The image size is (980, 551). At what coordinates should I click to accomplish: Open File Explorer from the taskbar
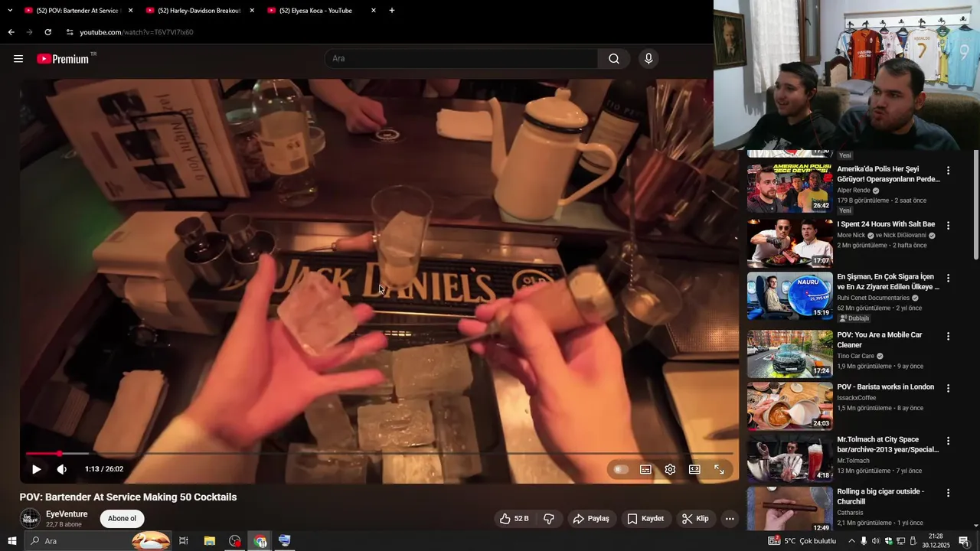[209, 541]
